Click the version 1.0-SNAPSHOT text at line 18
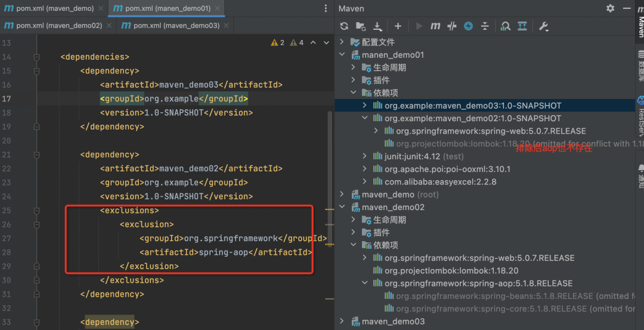This screenshot has height=330, width=644. (x=174, y=113)
